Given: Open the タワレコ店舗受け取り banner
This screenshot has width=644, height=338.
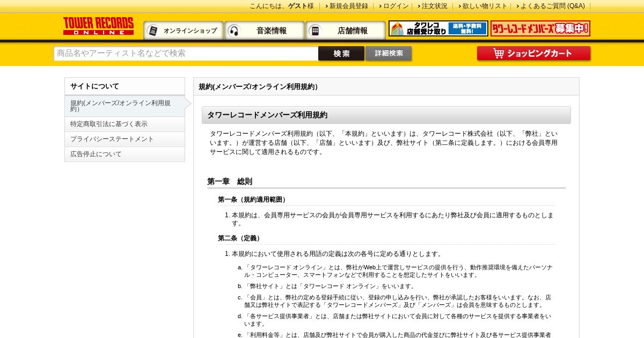Looking at the screenshot, I should coord(438,28).
